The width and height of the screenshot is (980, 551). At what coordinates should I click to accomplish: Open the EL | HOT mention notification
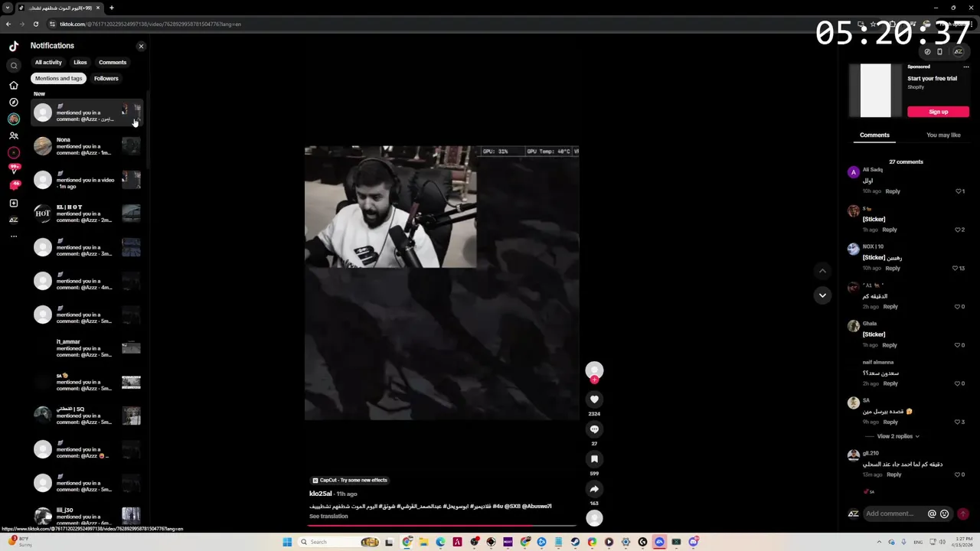click(x=87, y=214)
